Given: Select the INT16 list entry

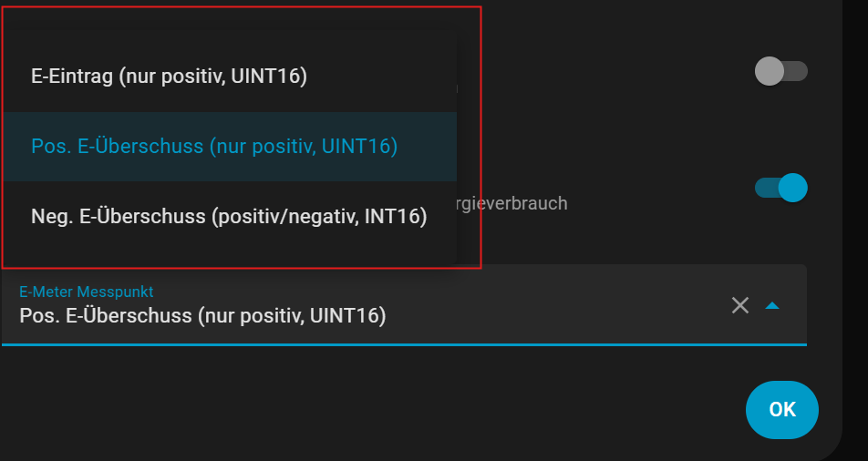Looking at the screenshot, I should pyautogui.click(x=229, y=216).
